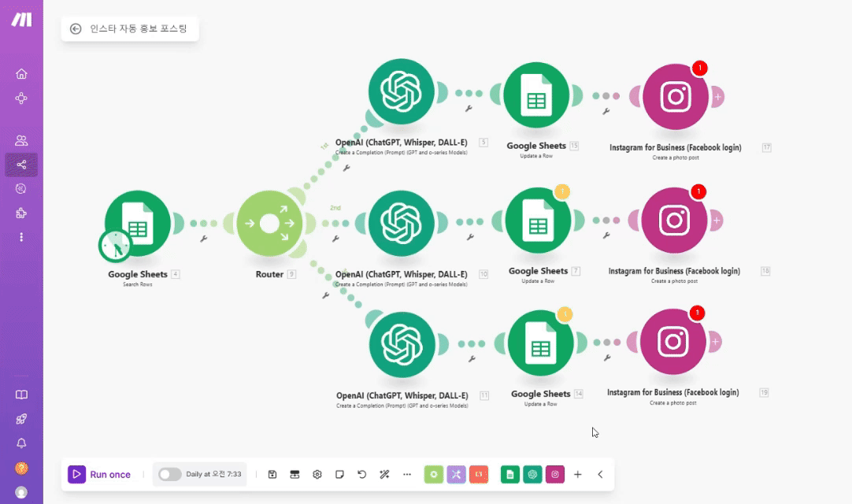Go to Home in the left sidebar
Screen dimensions: 852x504
21,74
